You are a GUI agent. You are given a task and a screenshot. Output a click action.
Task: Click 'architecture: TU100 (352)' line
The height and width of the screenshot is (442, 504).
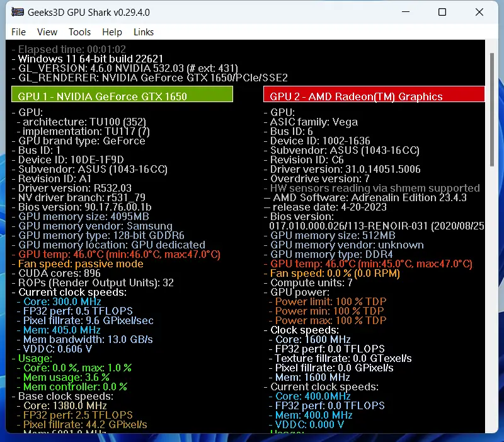(x=82, y=122)
